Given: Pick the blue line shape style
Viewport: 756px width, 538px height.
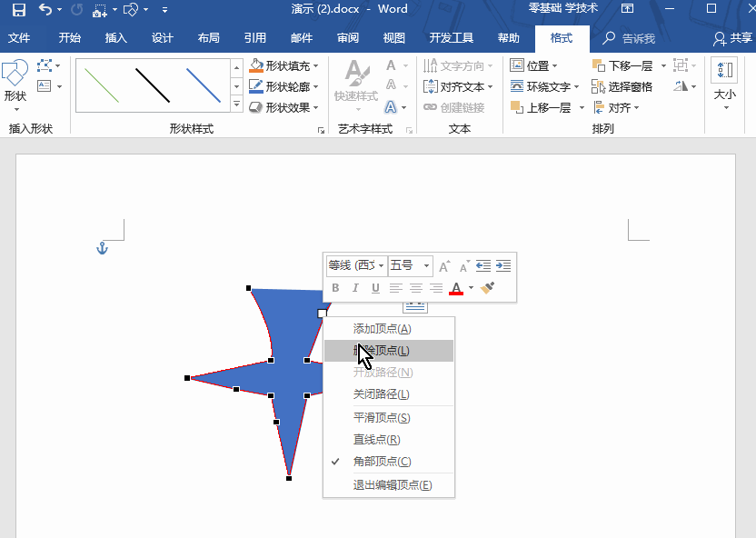Looking at the screenshot, I should pyautogui.click(x=204, y=85).
